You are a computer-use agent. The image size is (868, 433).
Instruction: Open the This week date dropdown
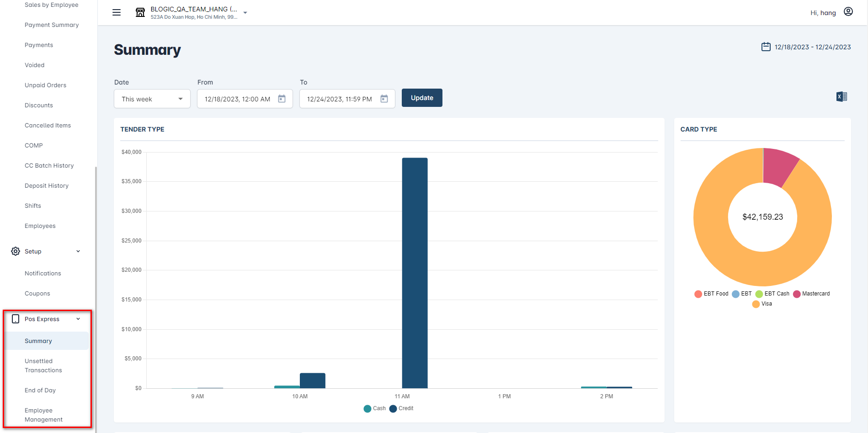pos(152,99)
